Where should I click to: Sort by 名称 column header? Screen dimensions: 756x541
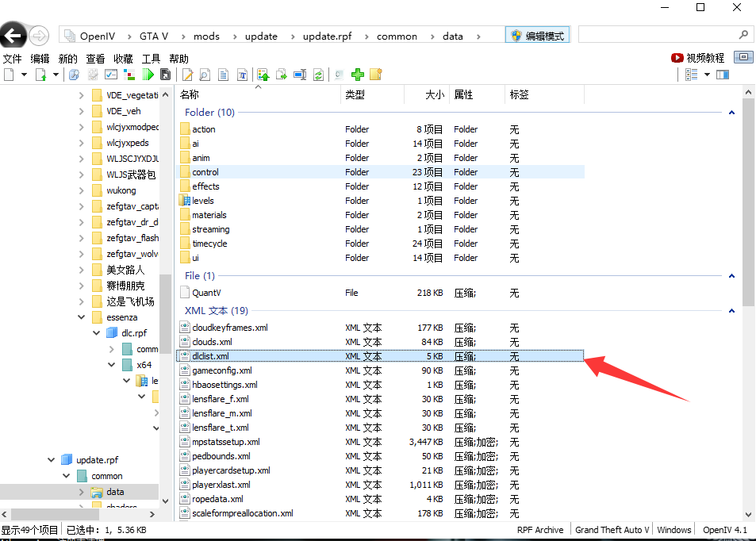(x=190, y=95)
